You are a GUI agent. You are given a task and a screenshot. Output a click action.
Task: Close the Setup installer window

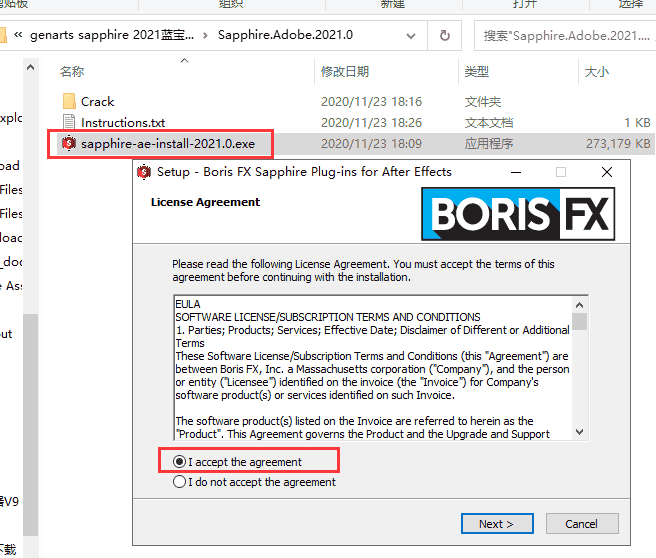coord(607,172)
